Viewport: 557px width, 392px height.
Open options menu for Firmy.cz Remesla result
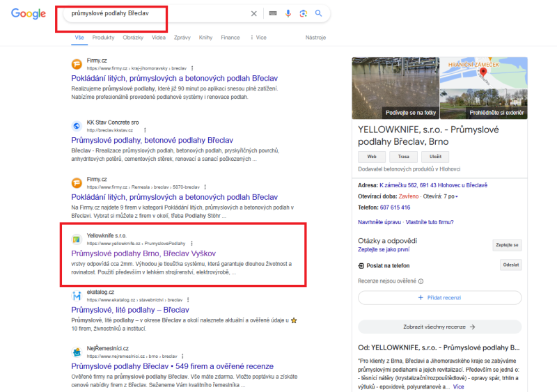coord(205,187)
